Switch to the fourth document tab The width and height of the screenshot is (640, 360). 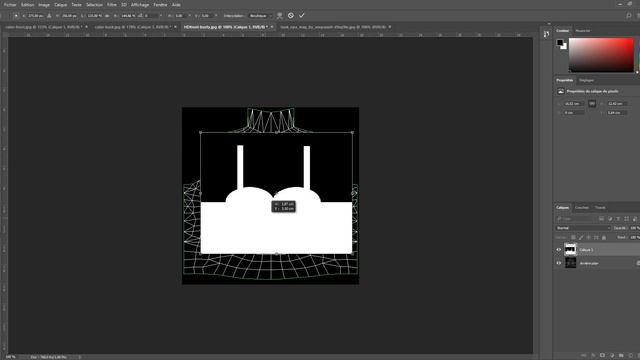[x=333, y=27]
